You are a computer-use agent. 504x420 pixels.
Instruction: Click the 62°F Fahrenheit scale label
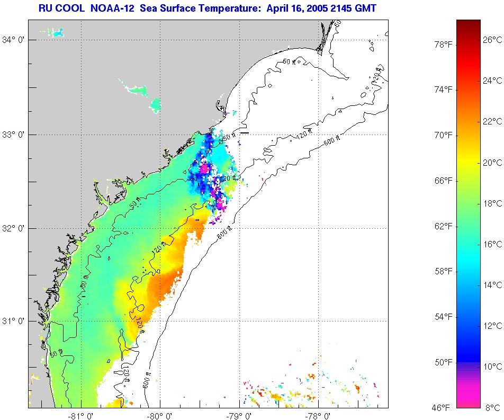(443, 226)
